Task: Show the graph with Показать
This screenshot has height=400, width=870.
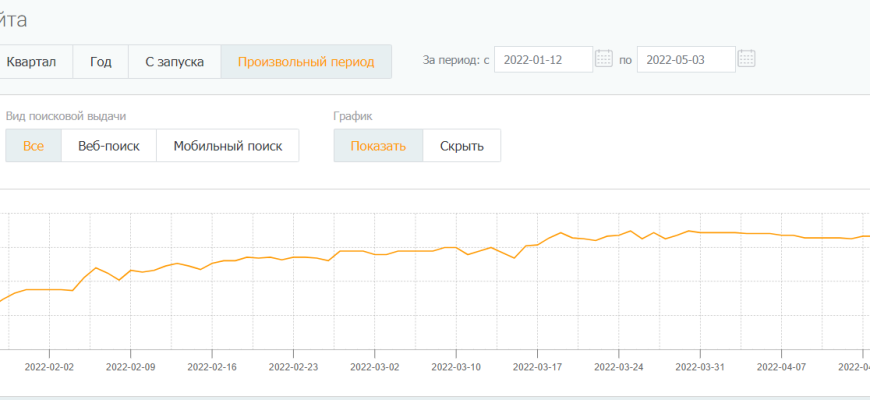Action: 378,146
